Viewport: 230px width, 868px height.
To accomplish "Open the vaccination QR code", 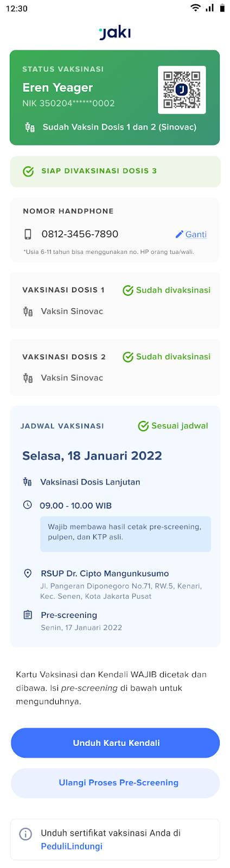I will (x=182, y=90).
